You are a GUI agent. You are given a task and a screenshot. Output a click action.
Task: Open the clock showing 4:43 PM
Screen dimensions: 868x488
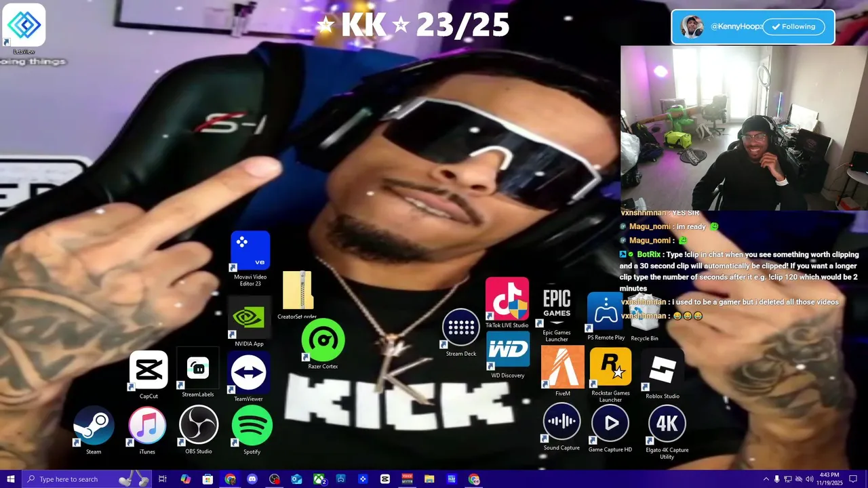click(829, 479)
